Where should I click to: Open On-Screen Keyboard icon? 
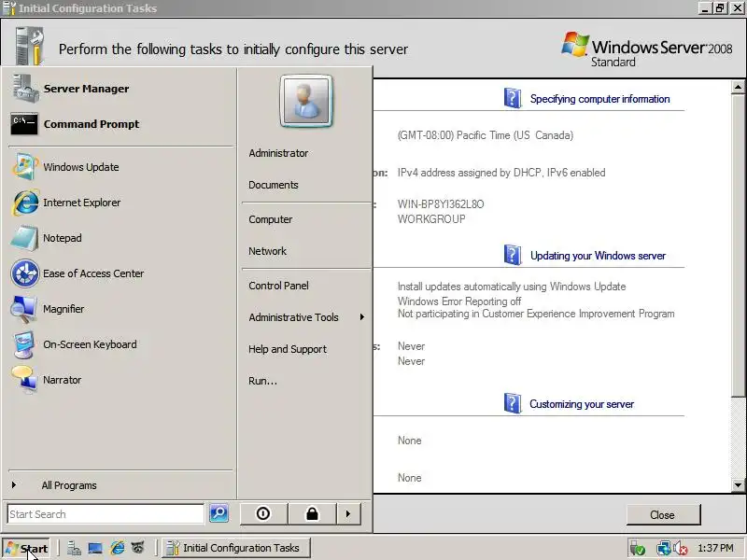click(x=24, y=344)
